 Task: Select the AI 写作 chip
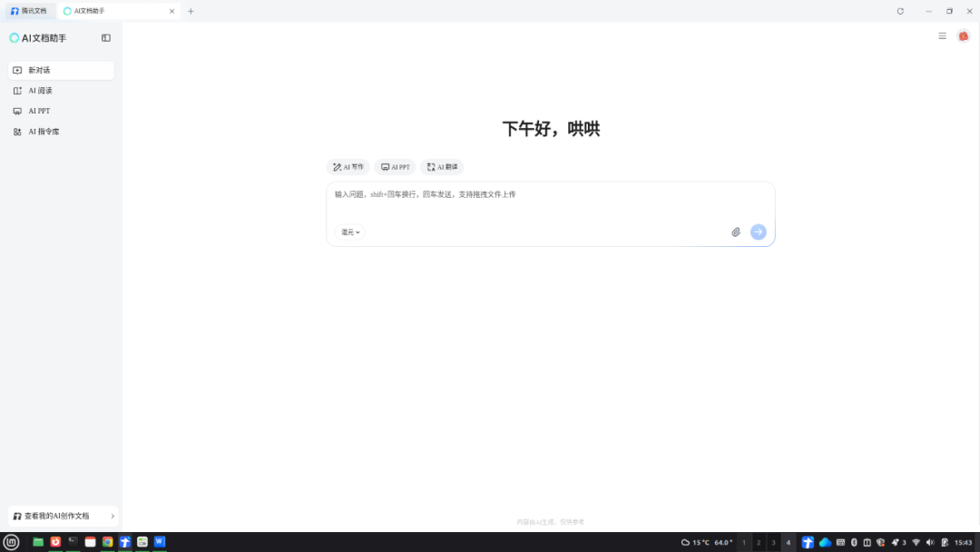pos(348,167)
